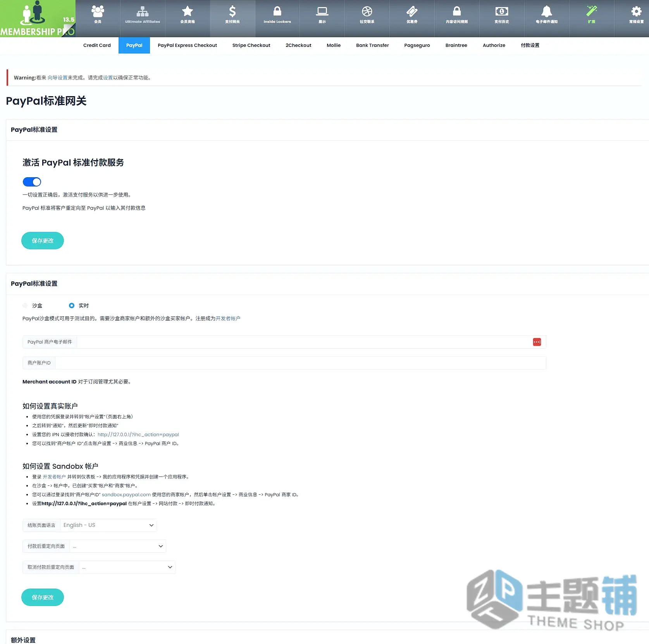Open the Ultimate Affiliates icon
This screenshot has width=649, height=644.
pos(143,15)
